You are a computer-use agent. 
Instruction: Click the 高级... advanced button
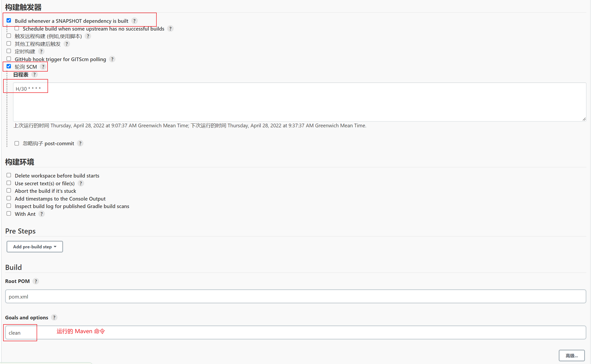pos(572,356)
